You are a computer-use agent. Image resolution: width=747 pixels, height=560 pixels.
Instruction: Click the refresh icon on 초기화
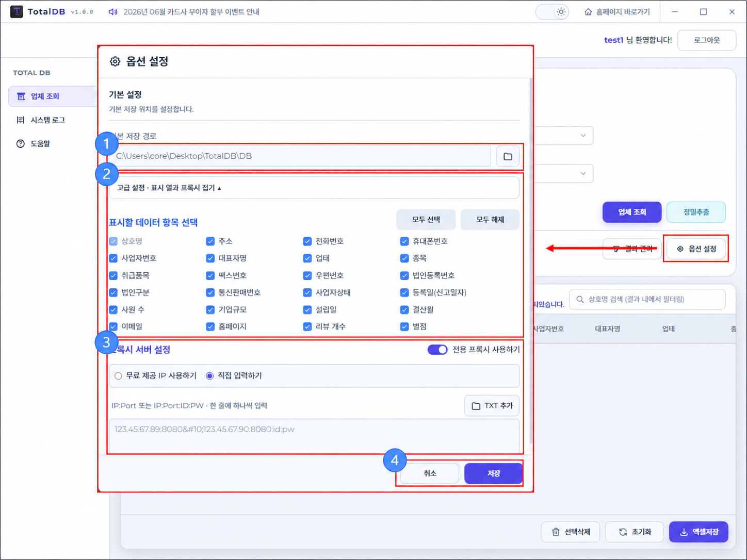click(623, 532)
